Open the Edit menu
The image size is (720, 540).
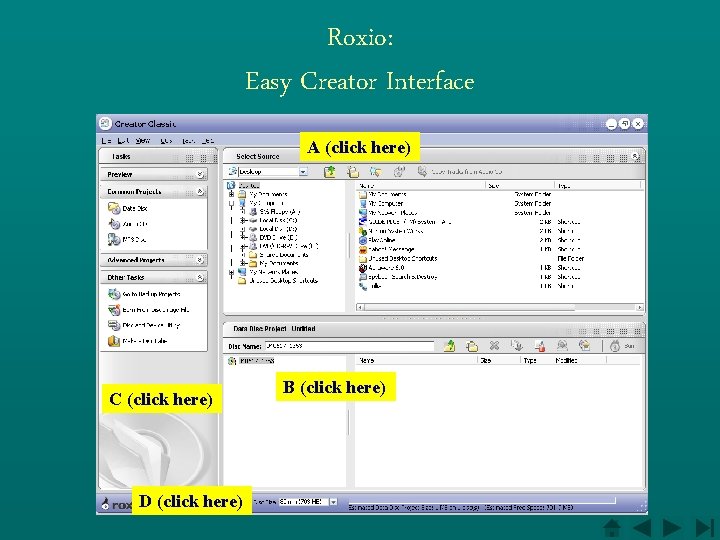tap(123, 141)
